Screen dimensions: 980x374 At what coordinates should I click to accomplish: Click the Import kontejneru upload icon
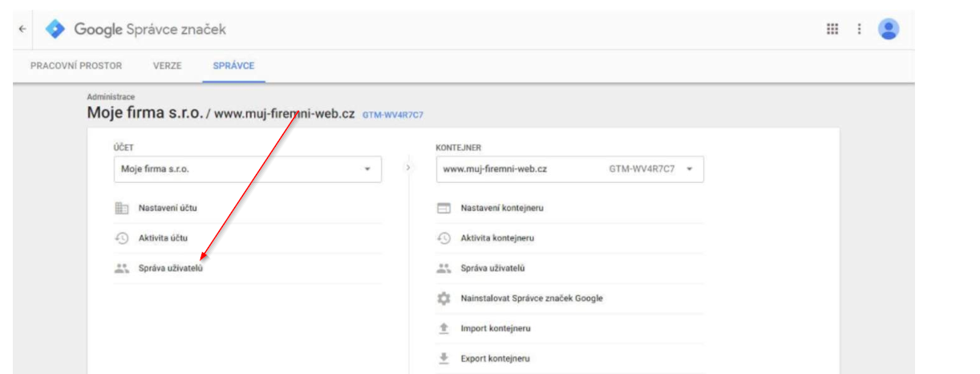[443, 329]
